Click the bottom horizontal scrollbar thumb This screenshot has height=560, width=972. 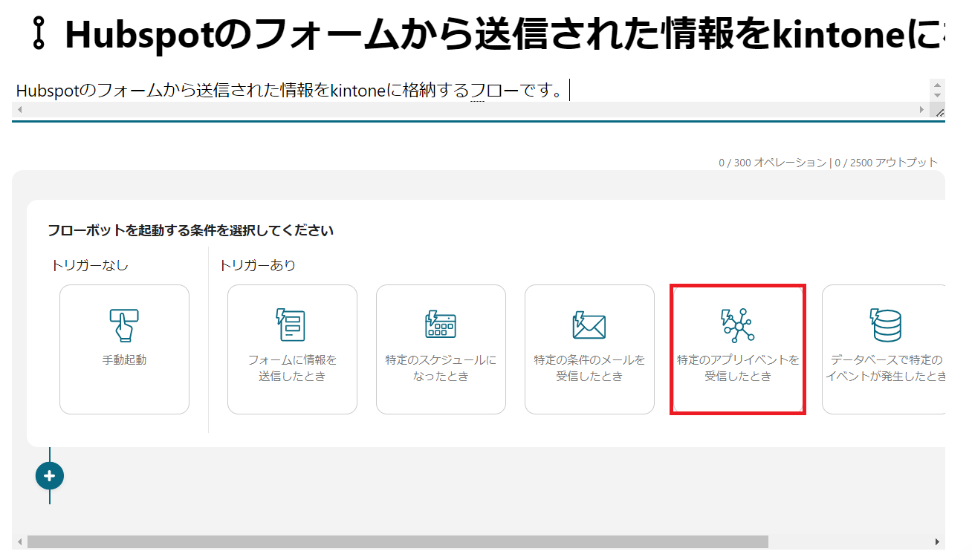pos(398,542)
